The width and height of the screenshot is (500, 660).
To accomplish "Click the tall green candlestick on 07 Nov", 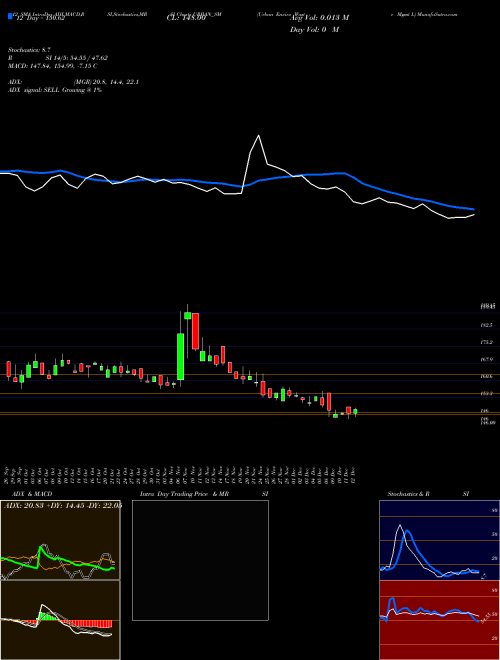I will pos(180,357).
